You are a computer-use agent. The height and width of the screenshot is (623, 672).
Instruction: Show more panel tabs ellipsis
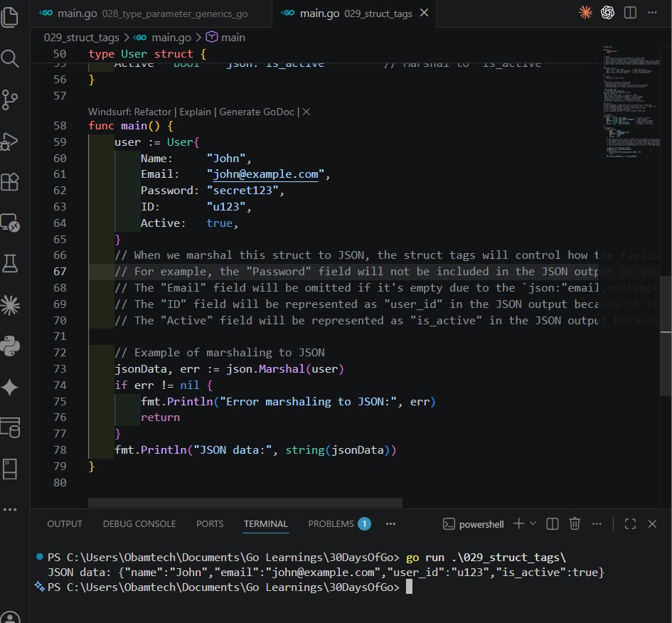[x=390, y=523]
